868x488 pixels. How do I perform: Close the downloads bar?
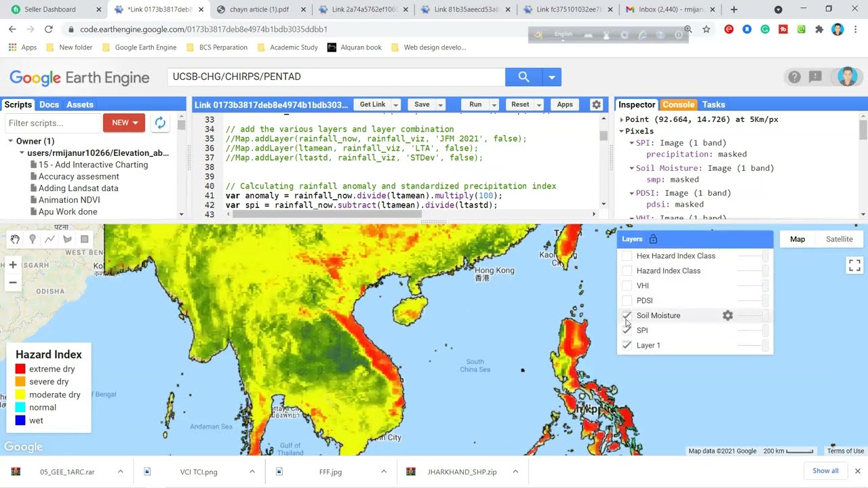(857, 471)
